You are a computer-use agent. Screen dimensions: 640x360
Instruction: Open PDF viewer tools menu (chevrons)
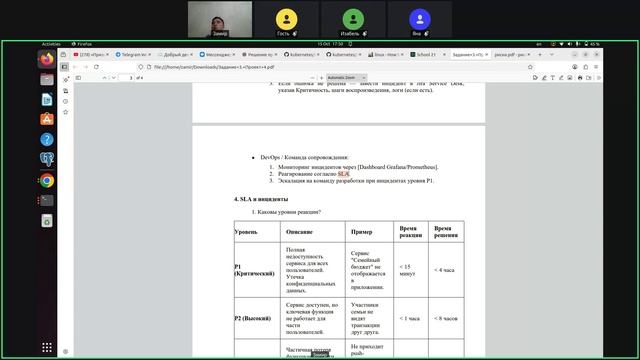[599, 78]
